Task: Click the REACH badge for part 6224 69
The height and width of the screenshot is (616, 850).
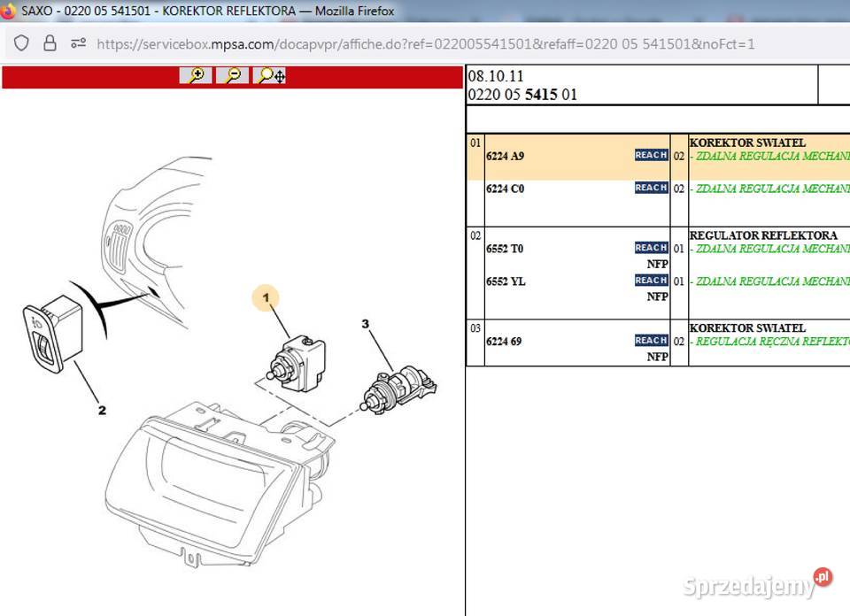Action: click(651, 341)
